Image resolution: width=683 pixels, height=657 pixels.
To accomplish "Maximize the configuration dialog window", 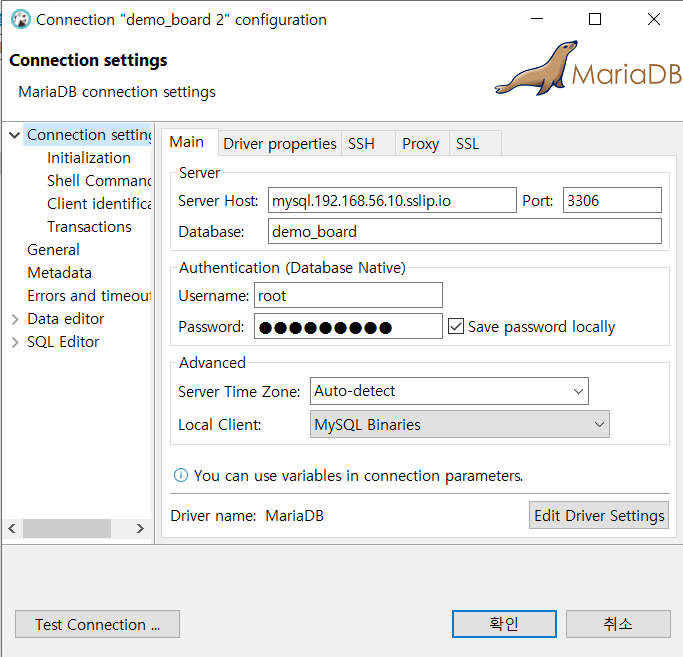I will tap(595, 19).
